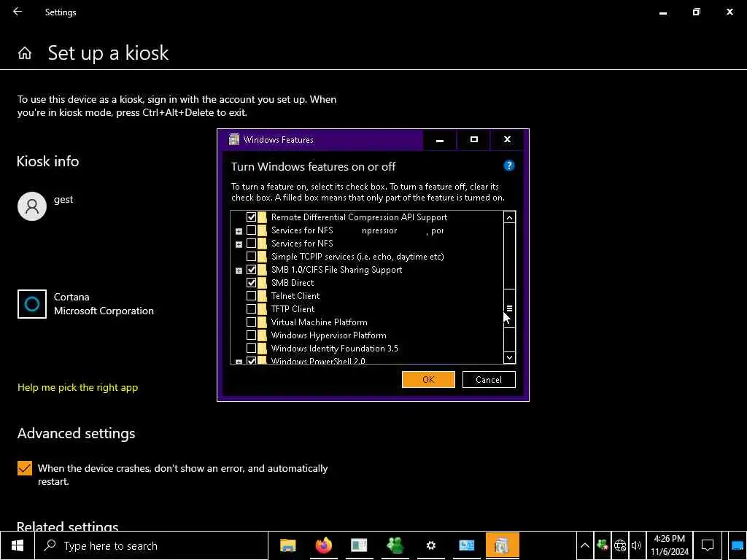Screen dimensions: 747x560
Task: Enable Simple TCPIP services checkbox
Action: click(x=251, y=257)
